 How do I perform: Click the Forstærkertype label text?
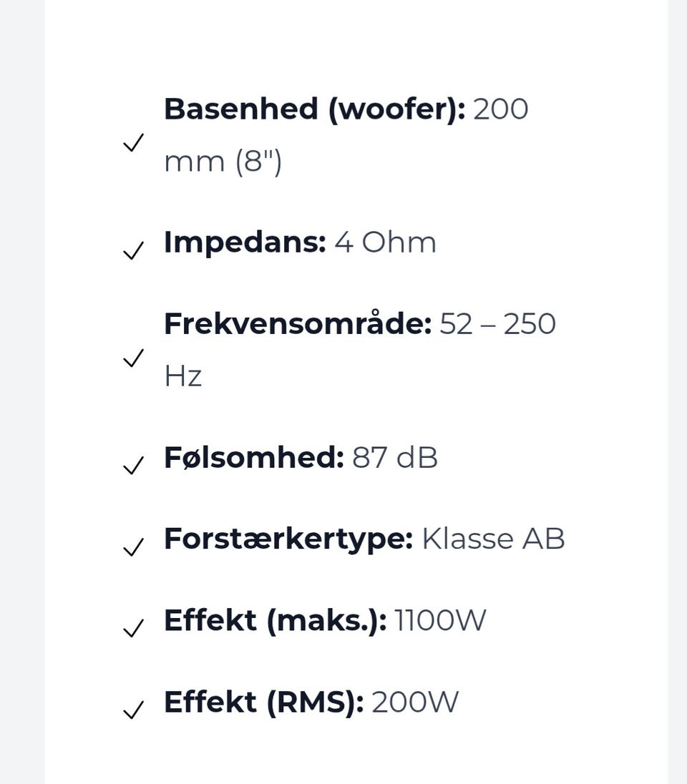pyautogui.click(x=288, y=539)
